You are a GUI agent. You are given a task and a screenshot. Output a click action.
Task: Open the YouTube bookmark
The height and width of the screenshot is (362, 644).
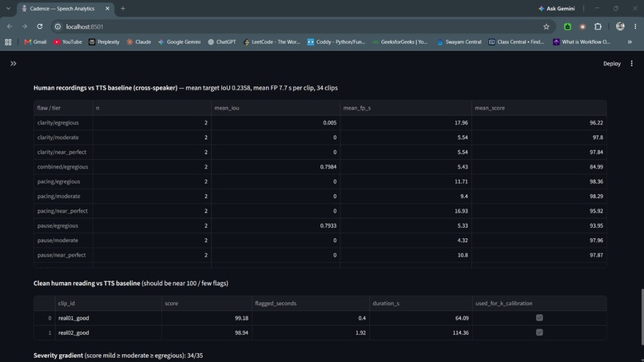point(68,42)
